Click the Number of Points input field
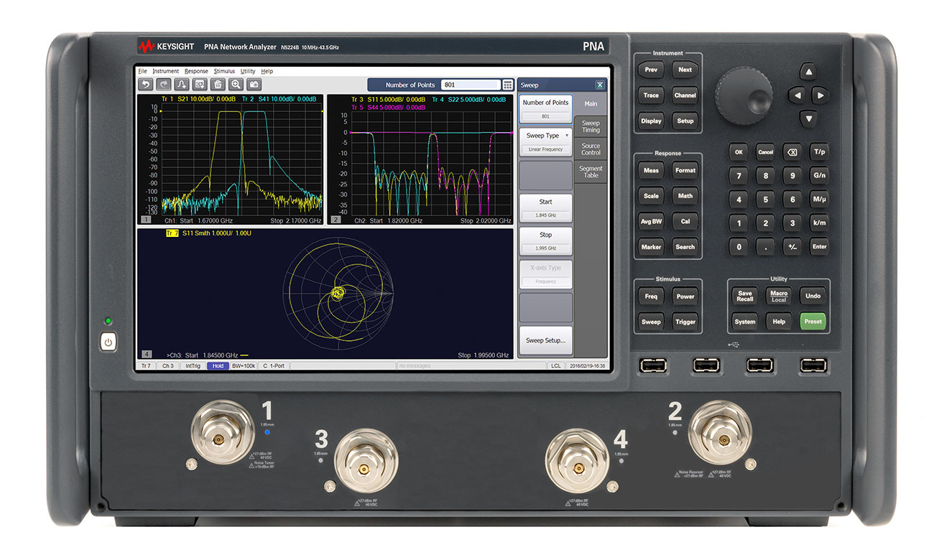Image resolution: width=934 pixels, height=560 pixels. tap(471, 84)
